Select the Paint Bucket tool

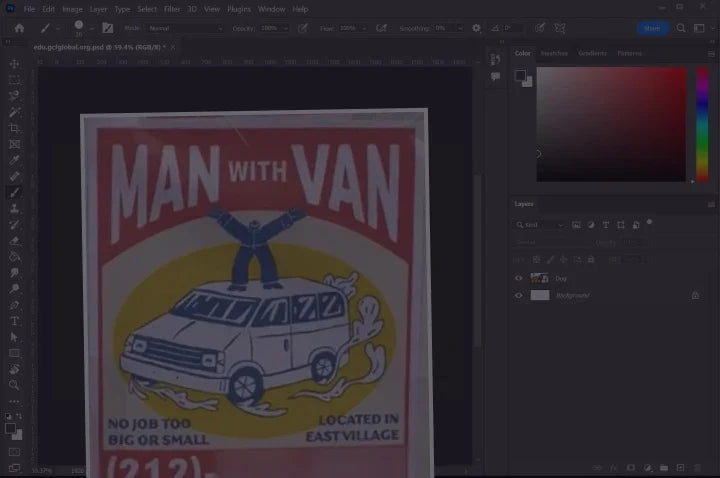tap(14, 257)
